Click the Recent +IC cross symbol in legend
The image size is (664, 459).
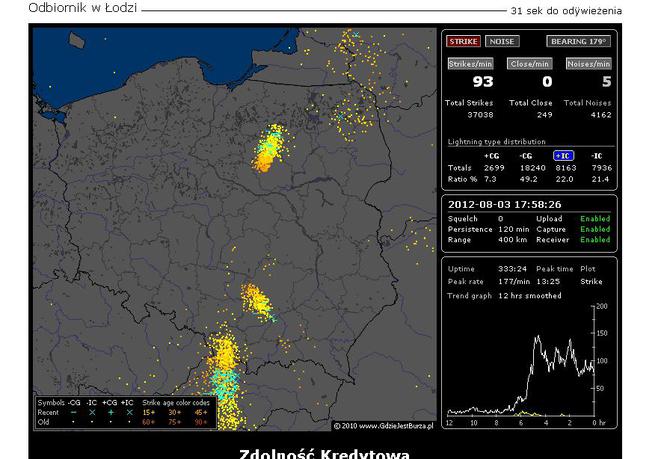pos(129,412)
